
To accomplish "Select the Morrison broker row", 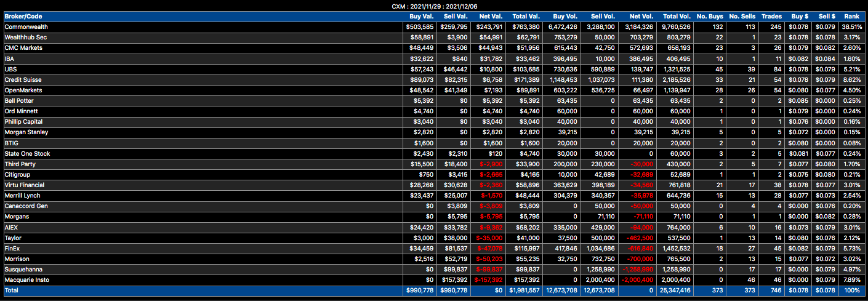I will [x=433, y=259].
